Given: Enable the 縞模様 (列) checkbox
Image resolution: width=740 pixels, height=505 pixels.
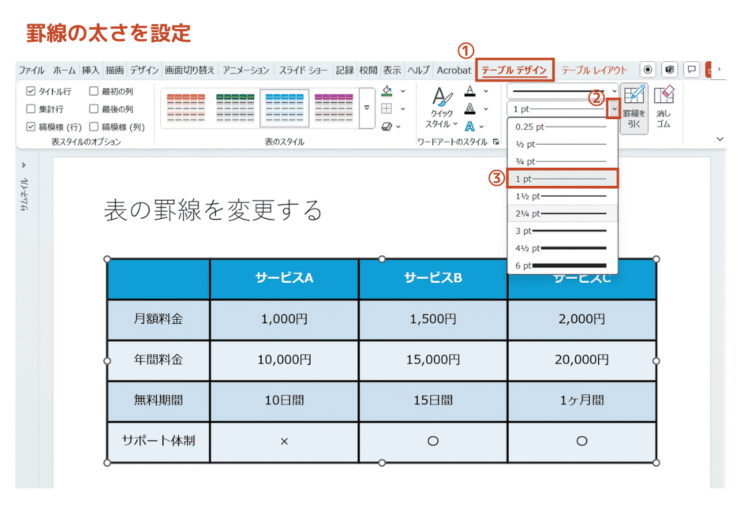Looking at the screenshot, I should 93,126.
